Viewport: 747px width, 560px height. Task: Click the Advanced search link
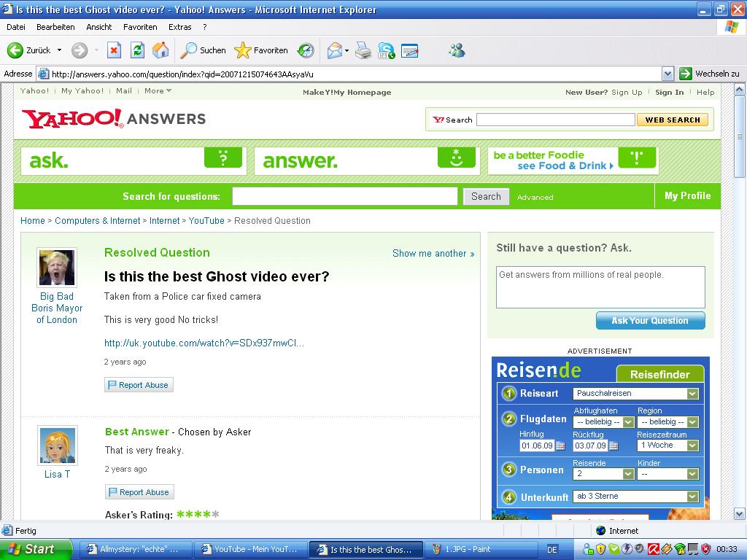pos(535,197)
